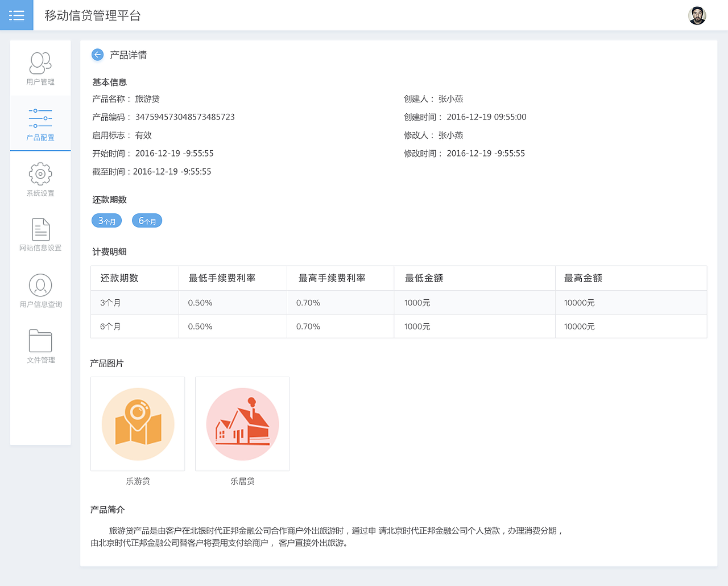Navigate using the 产品配置 sidebar label
Viewport: 728px width, 586px height.
(x=40, y=137)
